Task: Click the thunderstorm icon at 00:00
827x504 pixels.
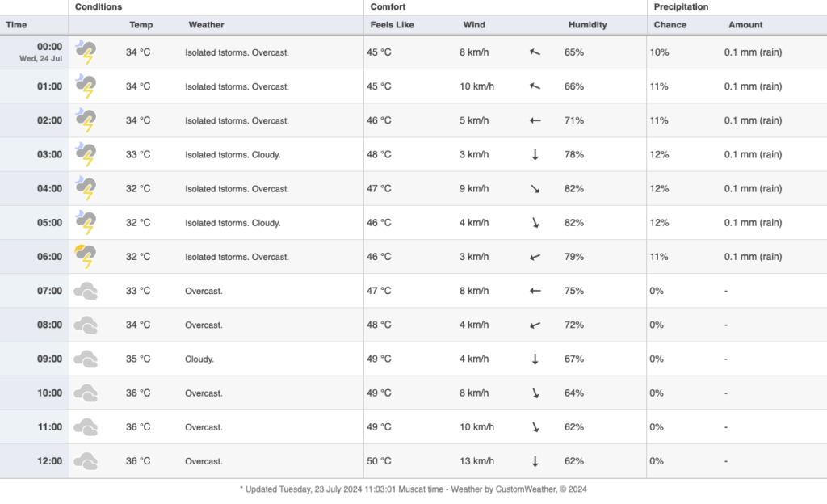Action: pos(86,52)
